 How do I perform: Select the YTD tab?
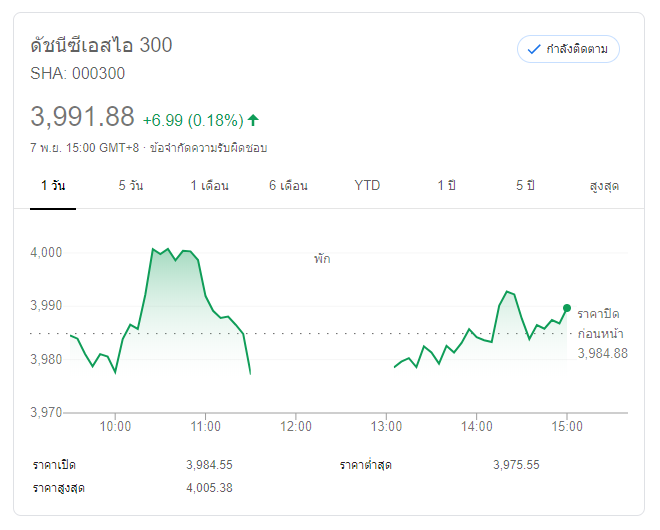click(x=367, y=185)
